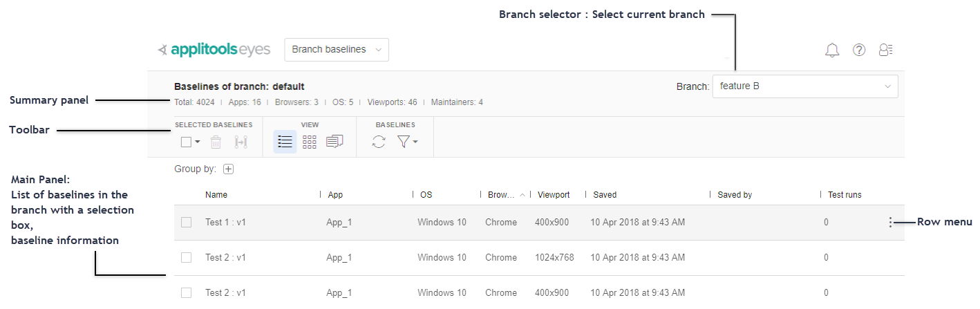Open the baselines filter dropdown
The height and width of the screenshot is (309, 980).
click(407, 142)
